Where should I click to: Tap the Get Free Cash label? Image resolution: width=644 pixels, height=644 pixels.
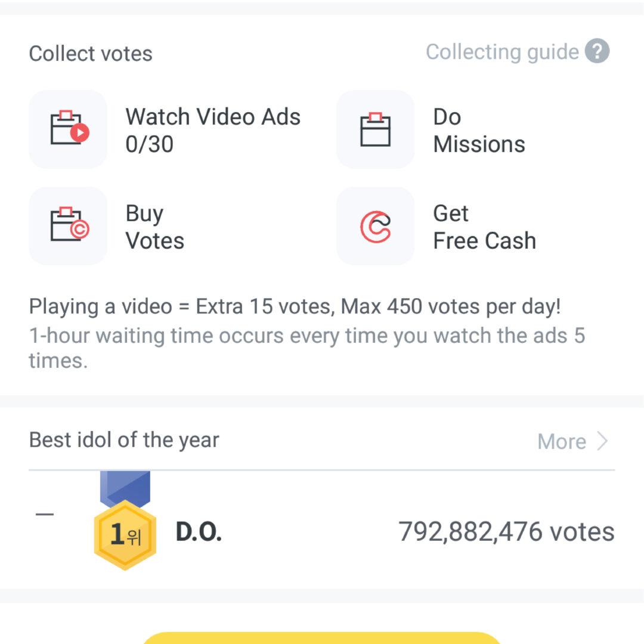[484, 227]
